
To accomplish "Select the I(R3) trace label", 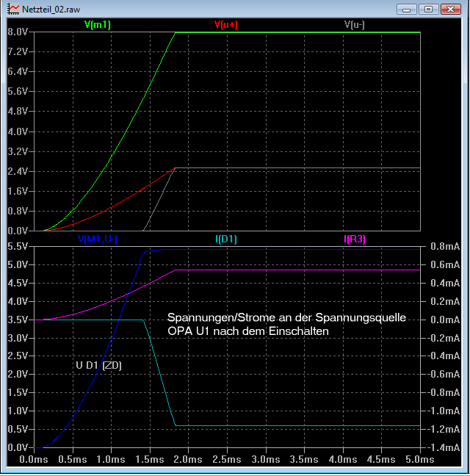I will coord(355,239).
